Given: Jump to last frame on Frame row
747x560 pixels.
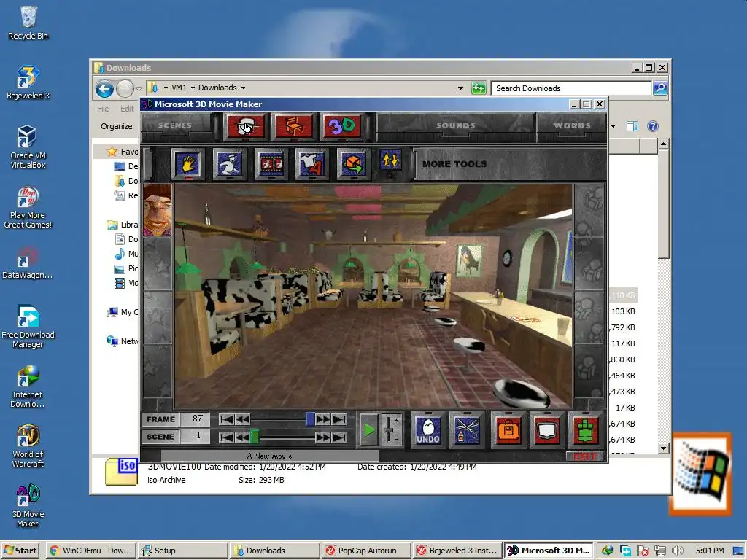Looking at the screenshot, I should [x=339, y=419].
